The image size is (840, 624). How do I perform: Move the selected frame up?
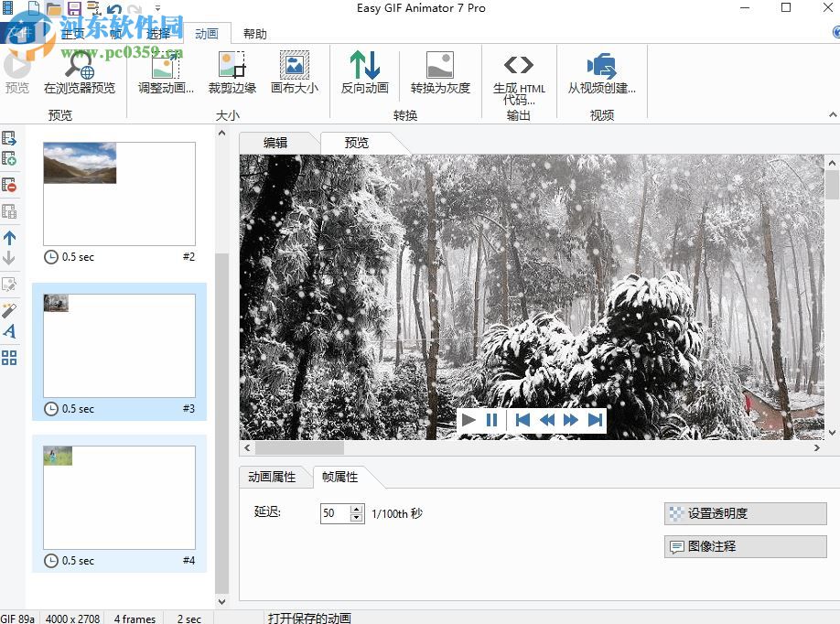[8, 240]
